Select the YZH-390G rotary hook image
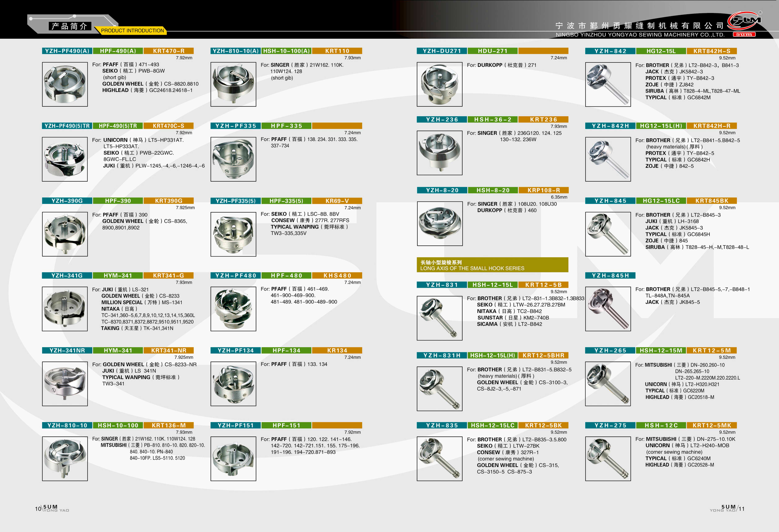The width and height of the screenshot is (779, 532). [65, 234]
